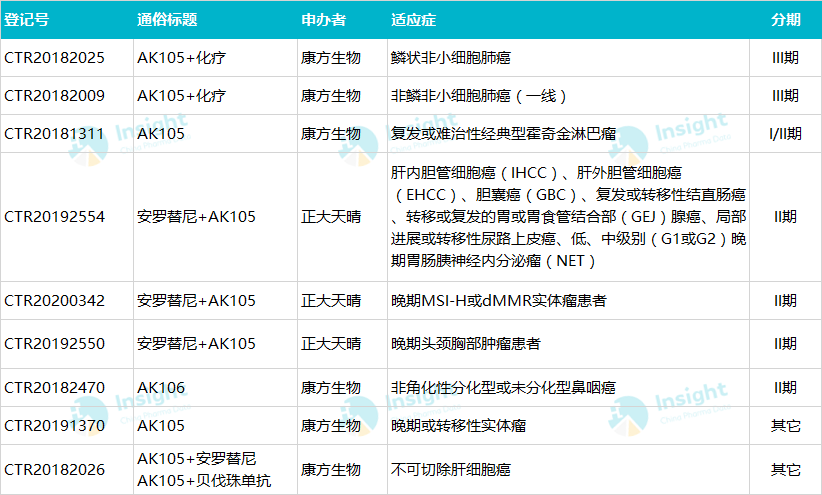This screenshot has width=822, height=495.
Task: Click II期 phase in CTR20192554 row
Action: [785, 217]
